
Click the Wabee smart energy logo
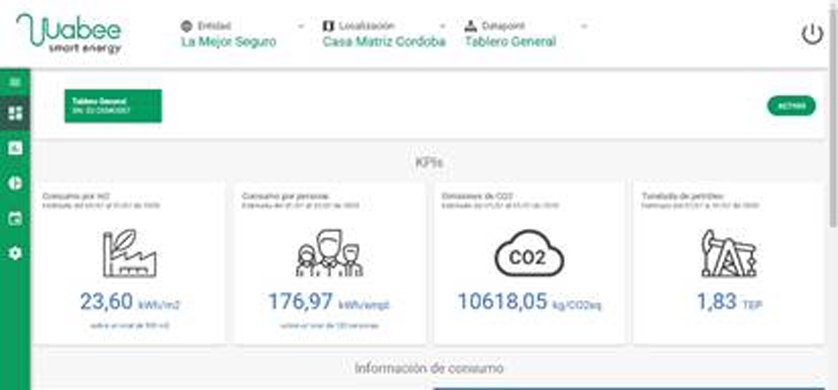point(69,34)
